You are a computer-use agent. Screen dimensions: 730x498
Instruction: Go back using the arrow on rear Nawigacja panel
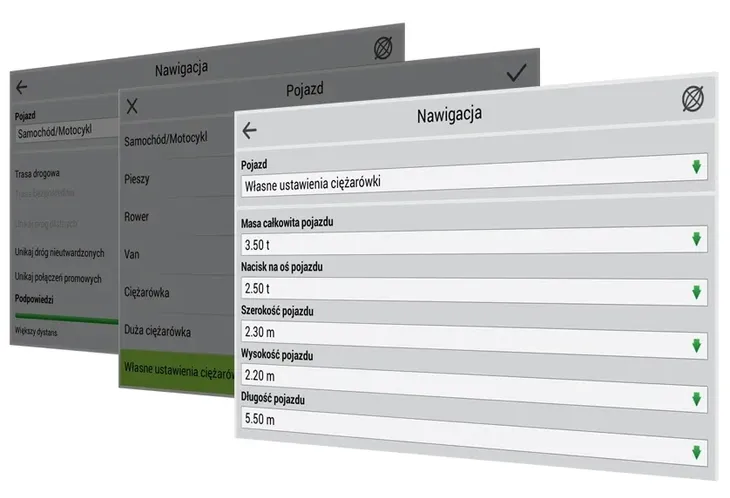(21, 87)
